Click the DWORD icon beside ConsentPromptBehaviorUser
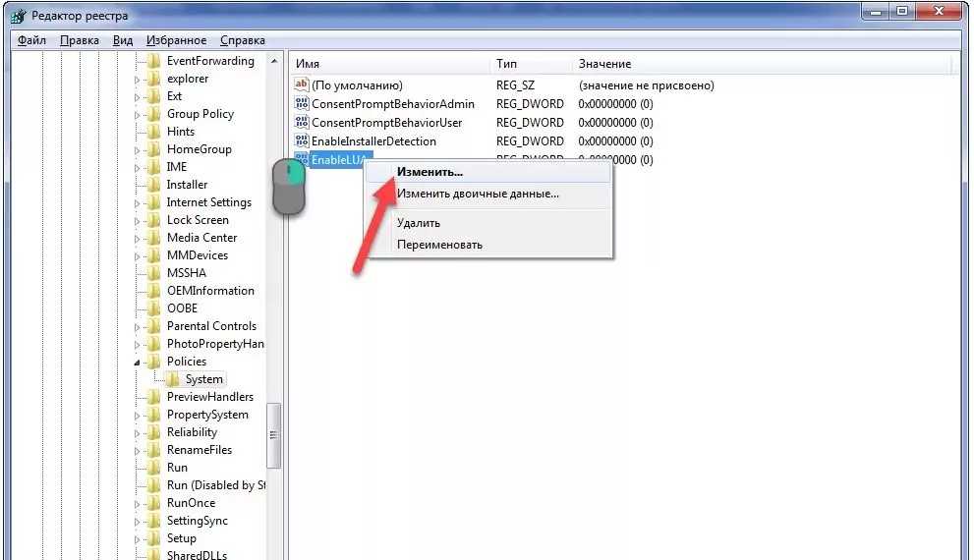Image resolution: width=974 pixels, height=560 pixels. pyautogui.click(x=302, y=123)
